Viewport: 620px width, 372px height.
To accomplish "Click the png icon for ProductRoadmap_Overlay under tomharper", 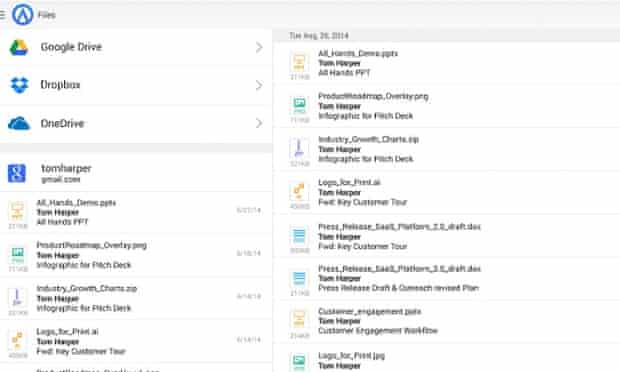I will point(17,255).
